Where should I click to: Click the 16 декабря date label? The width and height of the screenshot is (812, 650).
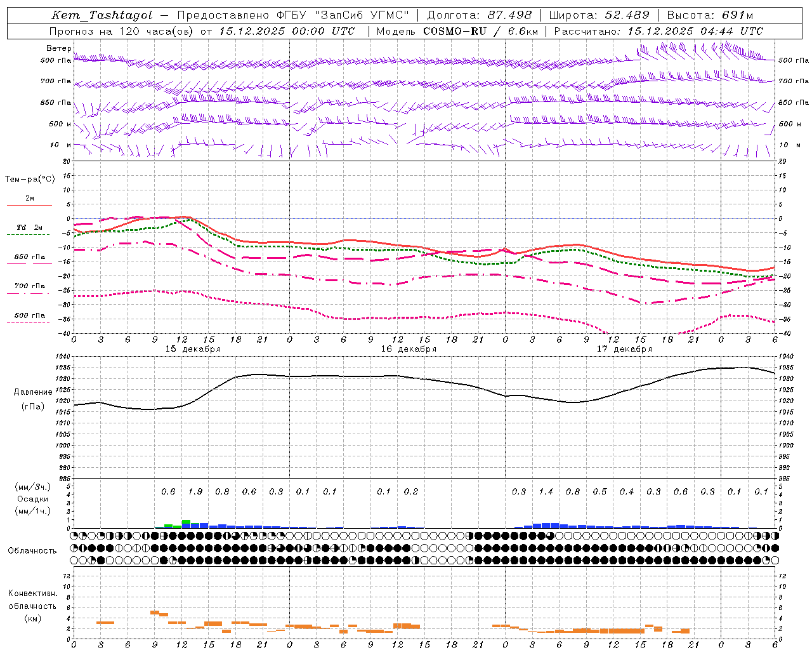pyautogui.click(x=409, y=349)
